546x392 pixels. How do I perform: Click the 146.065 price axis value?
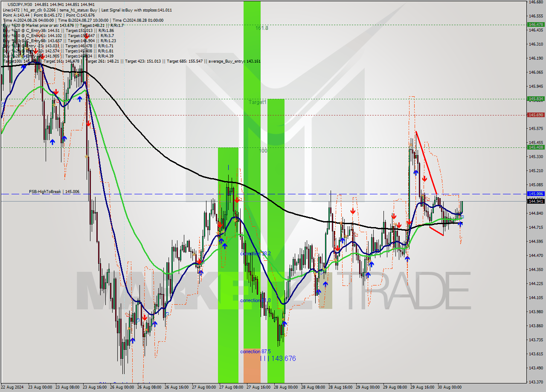pos(536,72)
